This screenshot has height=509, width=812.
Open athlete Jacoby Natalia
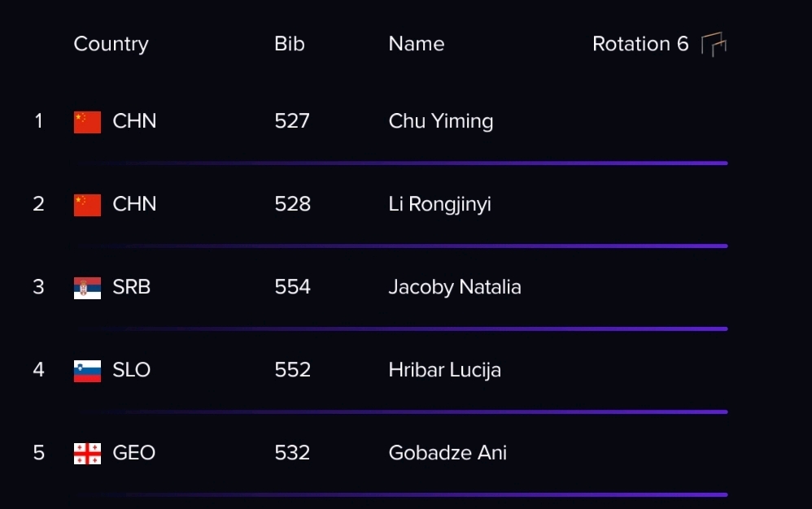coord(455,288)
